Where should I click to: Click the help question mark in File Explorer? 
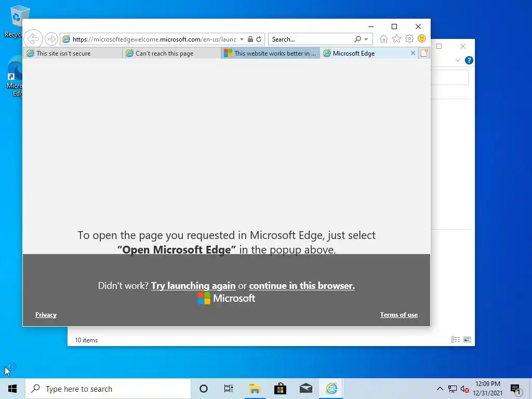(x=469, y=60)
